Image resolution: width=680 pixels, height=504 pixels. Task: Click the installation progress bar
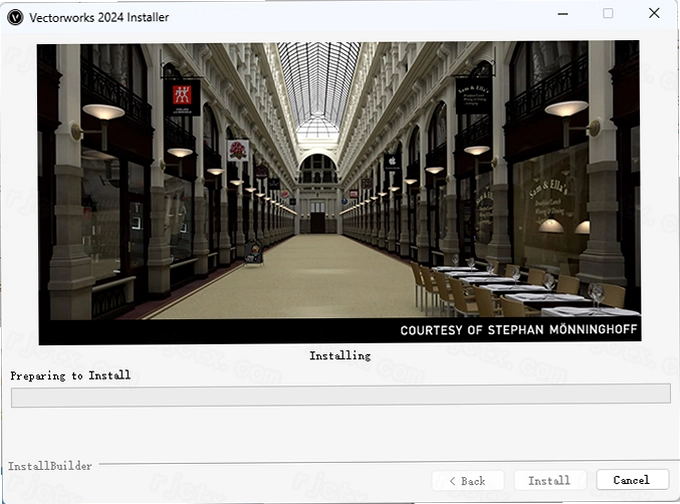[x=341, y=395]
